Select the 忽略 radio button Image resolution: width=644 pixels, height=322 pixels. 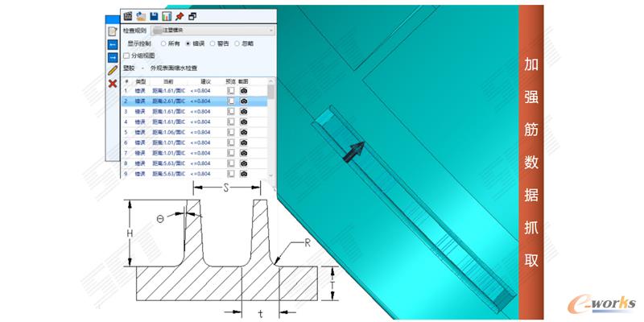(x=238, y=43)
